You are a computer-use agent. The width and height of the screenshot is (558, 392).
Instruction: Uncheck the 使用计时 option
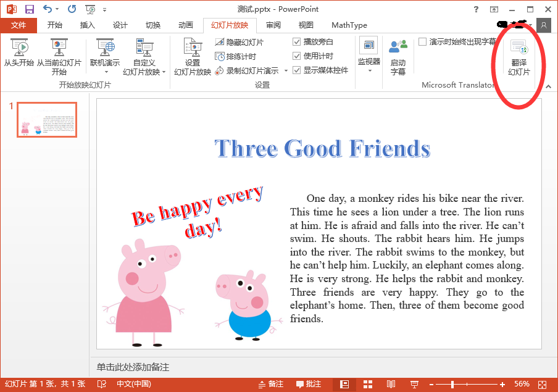(297, 56)
